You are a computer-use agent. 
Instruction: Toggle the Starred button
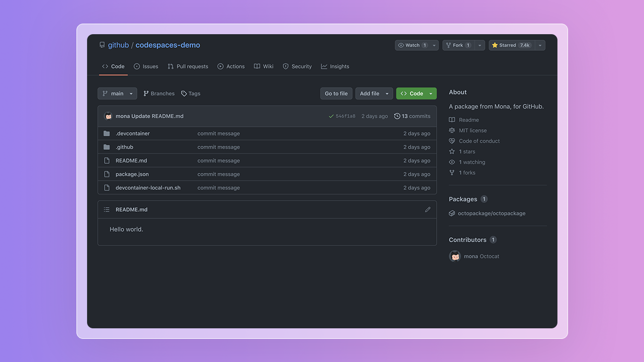[511, 45]
